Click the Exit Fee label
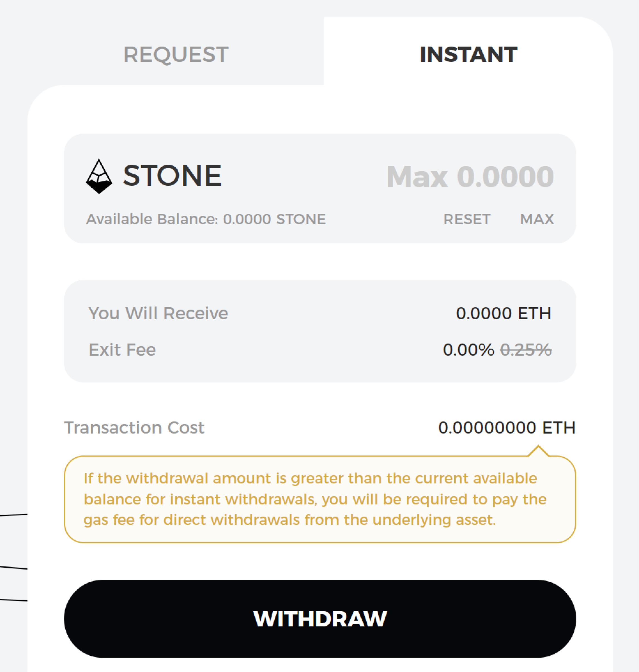639x672 pixels. pyautogui.click(x=122, y=350)
